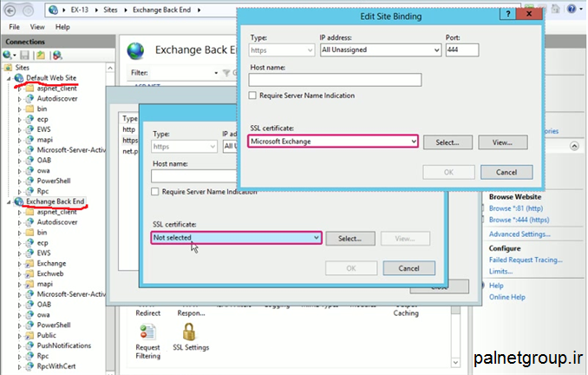The width and height of the screenshot is (588, 375).
Task: Select EWS under Default Web Site
Action: click(43, 129)
